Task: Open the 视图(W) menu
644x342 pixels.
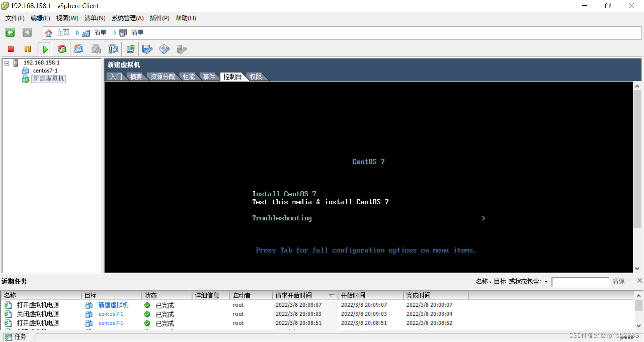Action: [x=67, y=18]
